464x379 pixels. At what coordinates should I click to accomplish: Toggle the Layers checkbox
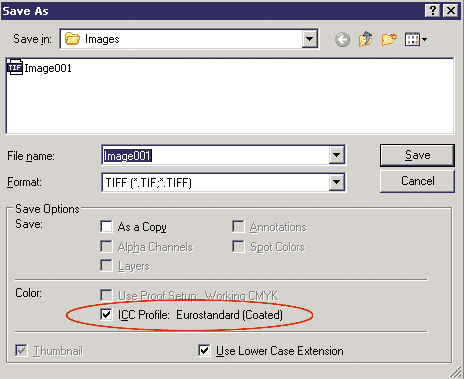(106, 266)
